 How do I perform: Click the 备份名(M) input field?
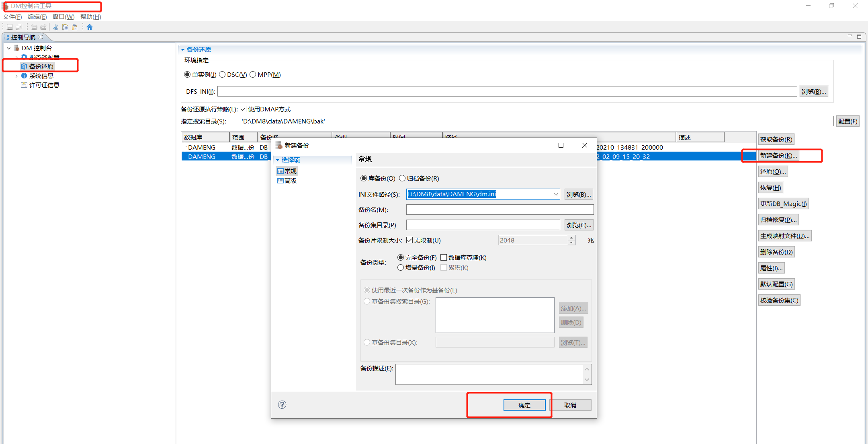[500, 210]
